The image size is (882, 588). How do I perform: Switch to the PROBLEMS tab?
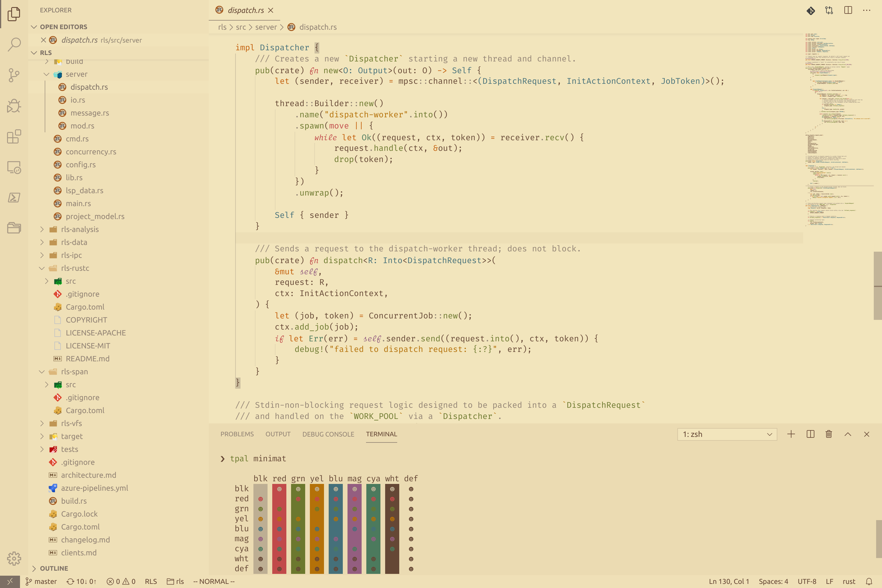(237, 434)
